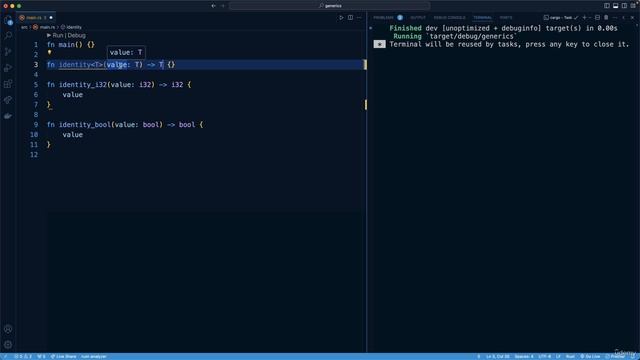This screenshot has width=640, height=360.
Task: Go back with navigation arrow
Action: pyautogui.click(x=213, y=6)
